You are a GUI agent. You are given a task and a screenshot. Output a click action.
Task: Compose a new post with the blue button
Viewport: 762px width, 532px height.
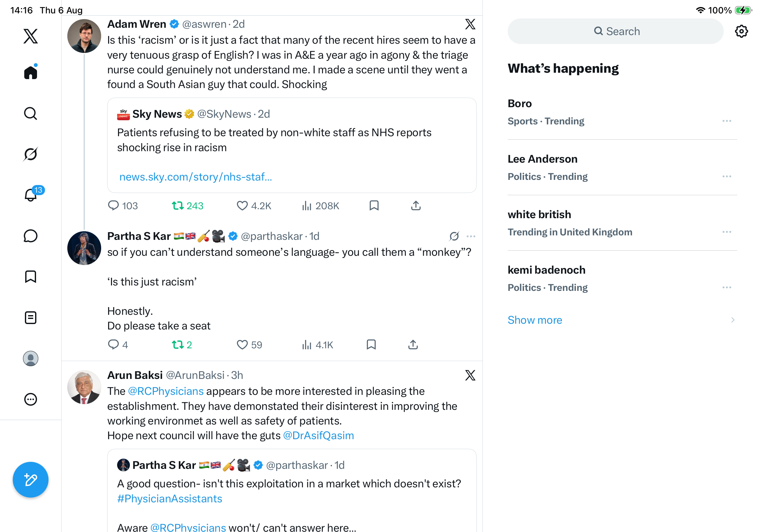(x=31, y=480)
